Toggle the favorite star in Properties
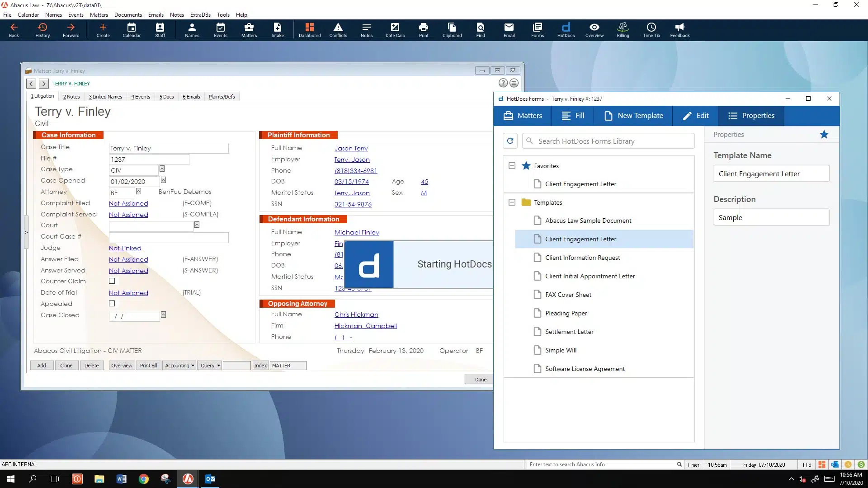 coord(824,134)
